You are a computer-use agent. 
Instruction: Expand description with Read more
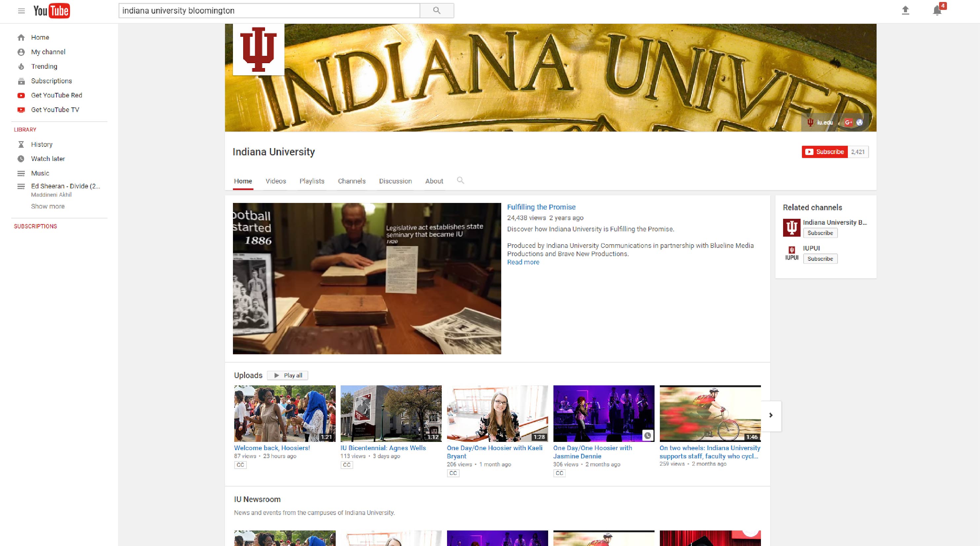[523, 262]
